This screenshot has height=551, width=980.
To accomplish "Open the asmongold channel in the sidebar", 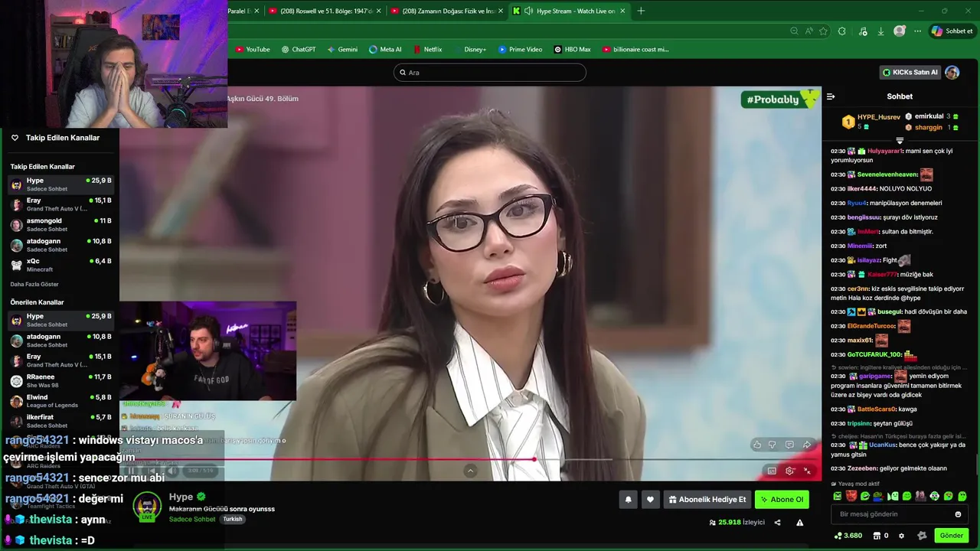I will pos(61,224).
